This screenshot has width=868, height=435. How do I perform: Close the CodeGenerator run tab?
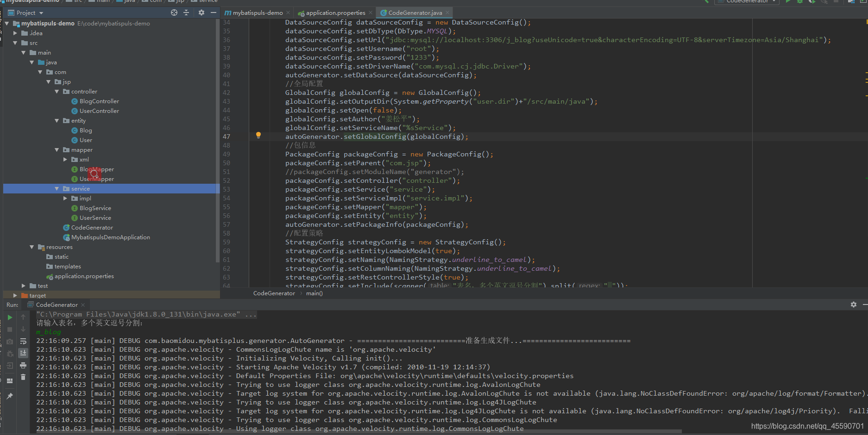coord(83,305)
